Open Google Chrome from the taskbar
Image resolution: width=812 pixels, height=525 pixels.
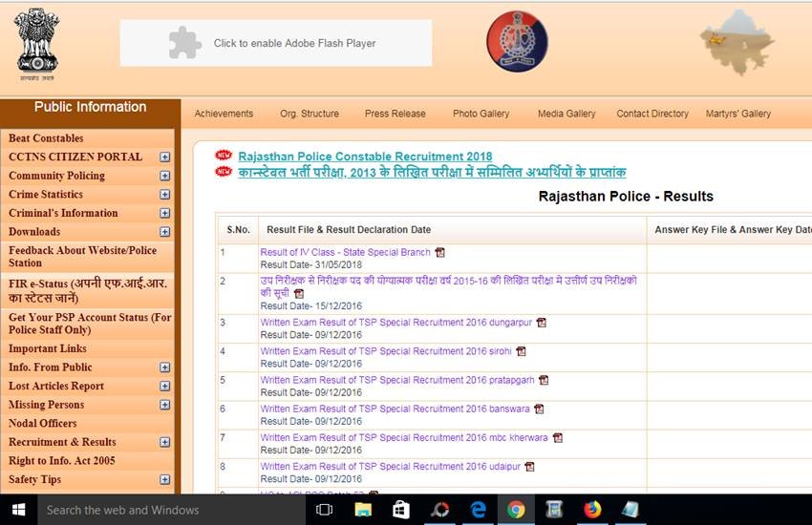click(516, 510)
